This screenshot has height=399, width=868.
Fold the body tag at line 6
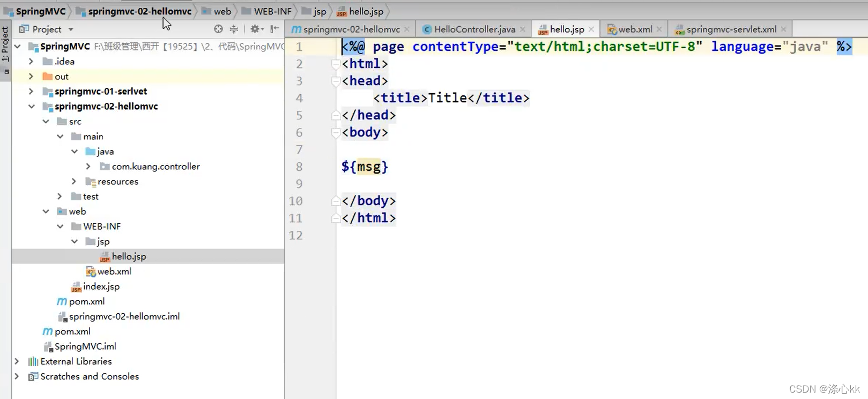[336, 133]
